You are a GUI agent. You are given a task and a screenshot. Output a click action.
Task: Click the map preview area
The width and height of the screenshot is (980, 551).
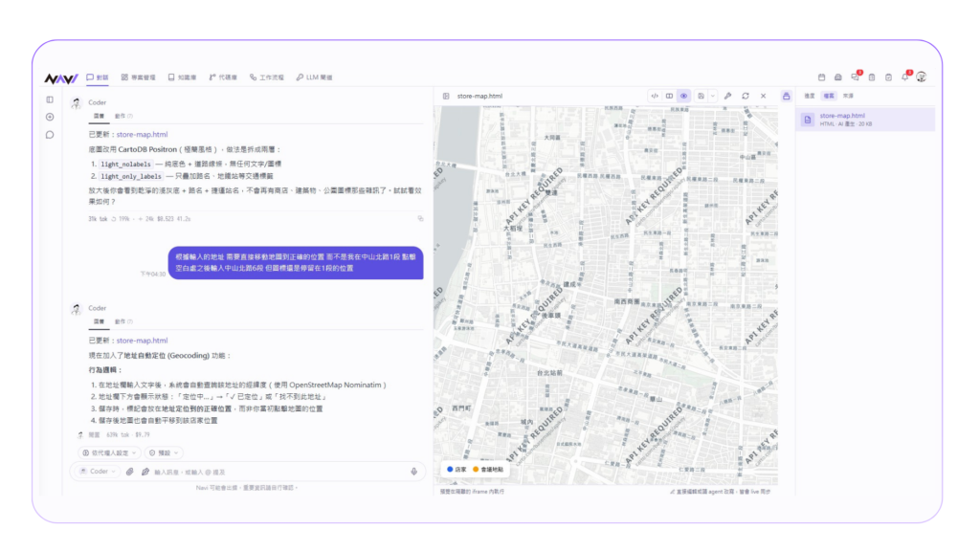click(x=606, y=296)
